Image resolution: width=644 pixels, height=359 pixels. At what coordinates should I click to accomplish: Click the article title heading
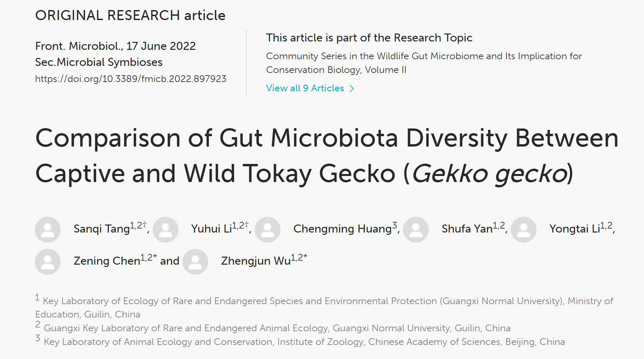point(327,156)
